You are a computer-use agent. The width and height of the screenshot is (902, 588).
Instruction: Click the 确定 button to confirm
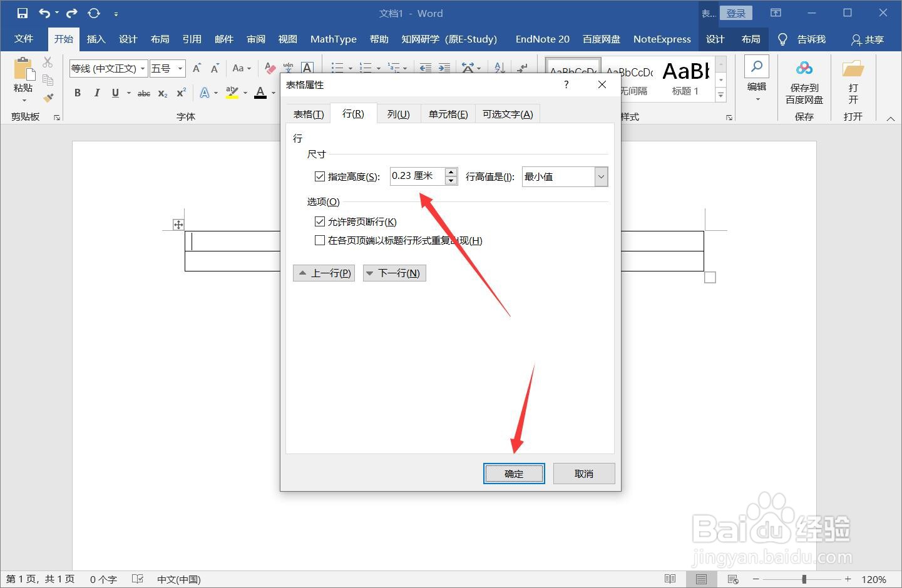(514, 474)
